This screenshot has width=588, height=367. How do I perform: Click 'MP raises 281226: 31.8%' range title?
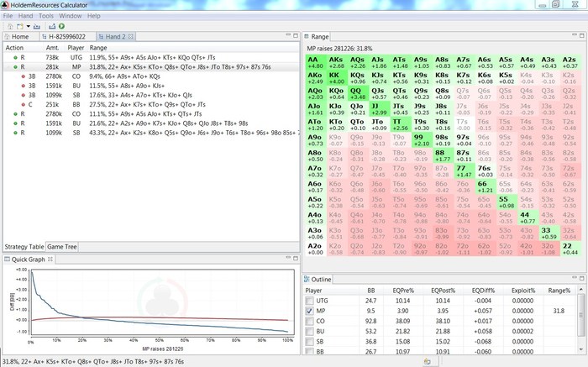pos(339,49)
